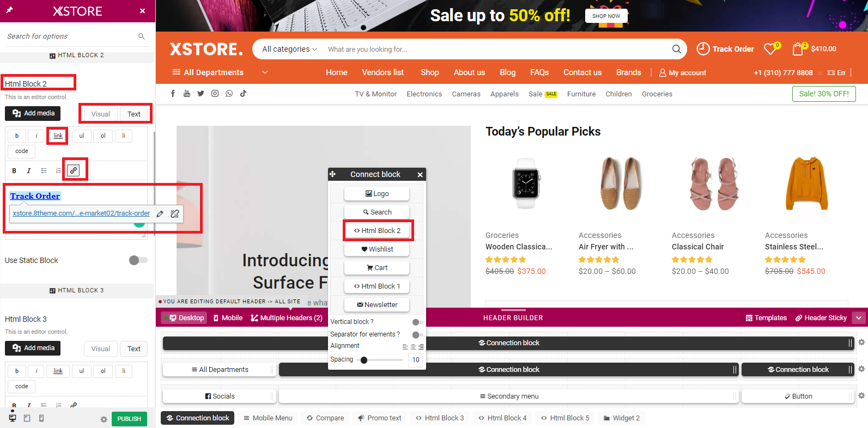Click Italic icon in Html Block 2 editor
868x428 pixels.
point(29,170)
